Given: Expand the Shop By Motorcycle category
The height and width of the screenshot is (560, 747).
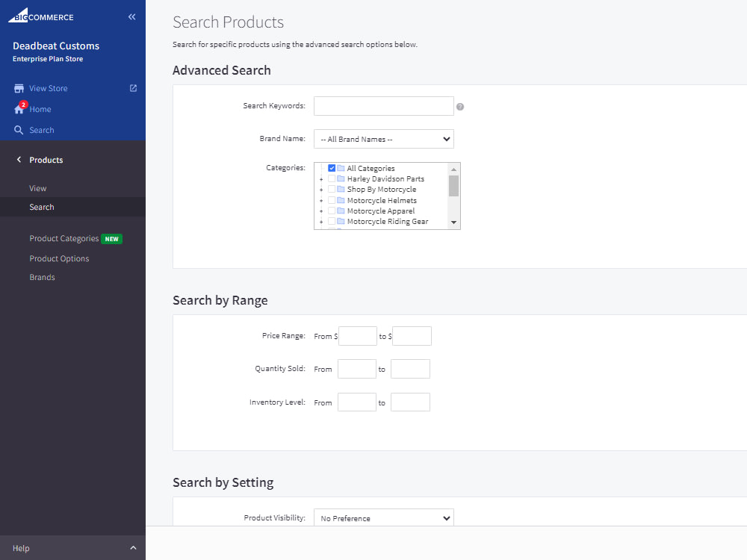Looking at the screenshot, I should (x=321, y=190).
